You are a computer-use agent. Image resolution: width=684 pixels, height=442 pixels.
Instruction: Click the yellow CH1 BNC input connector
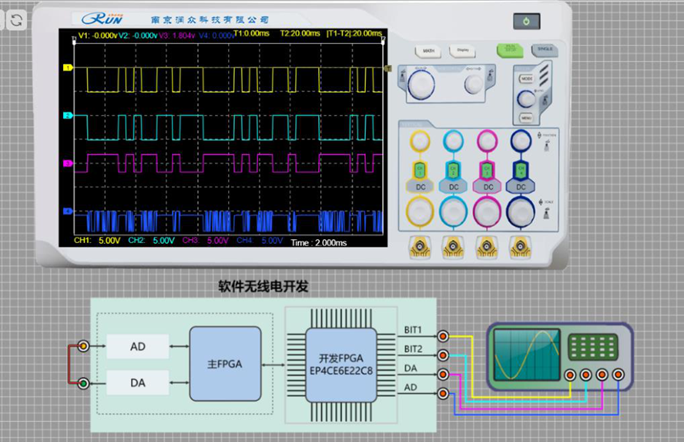(420, 245)
